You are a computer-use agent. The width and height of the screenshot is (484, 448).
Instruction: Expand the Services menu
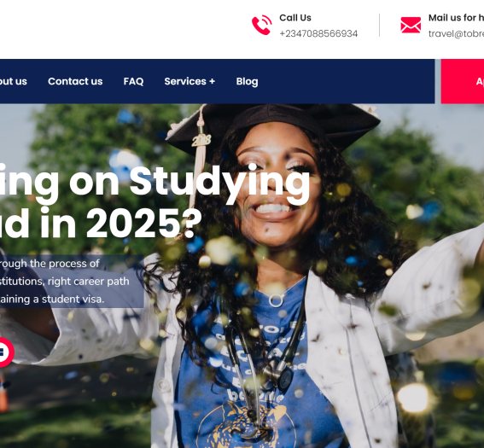pos(190,81)
